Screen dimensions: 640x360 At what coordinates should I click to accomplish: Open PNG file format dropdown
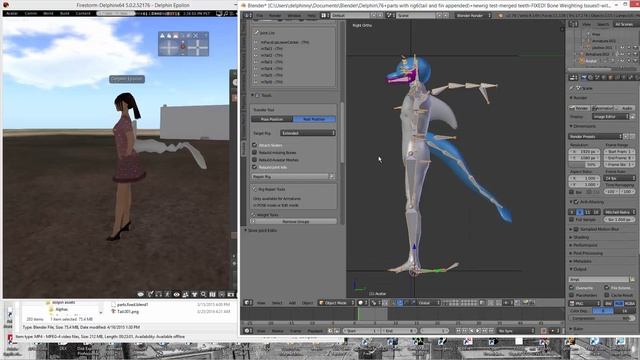[x=585, y=304]
